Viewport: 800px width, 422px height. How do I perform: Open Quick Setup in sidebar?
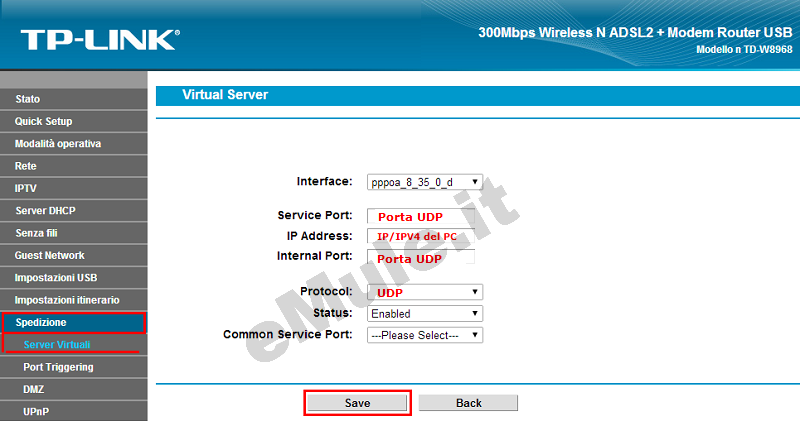(x=73, y=121)
